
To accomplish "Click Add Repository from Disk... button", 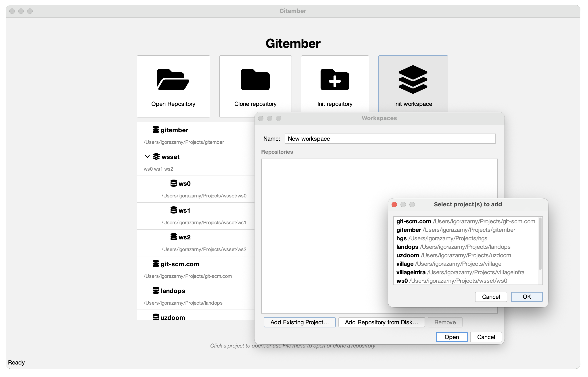I will point(382,323).
